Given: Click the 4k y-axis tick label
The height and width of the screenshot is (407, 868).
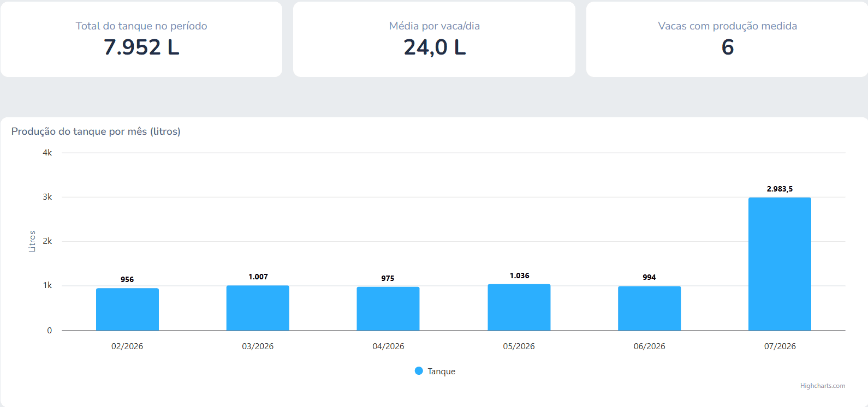Looking at the screenshot, I should [47, 153].
